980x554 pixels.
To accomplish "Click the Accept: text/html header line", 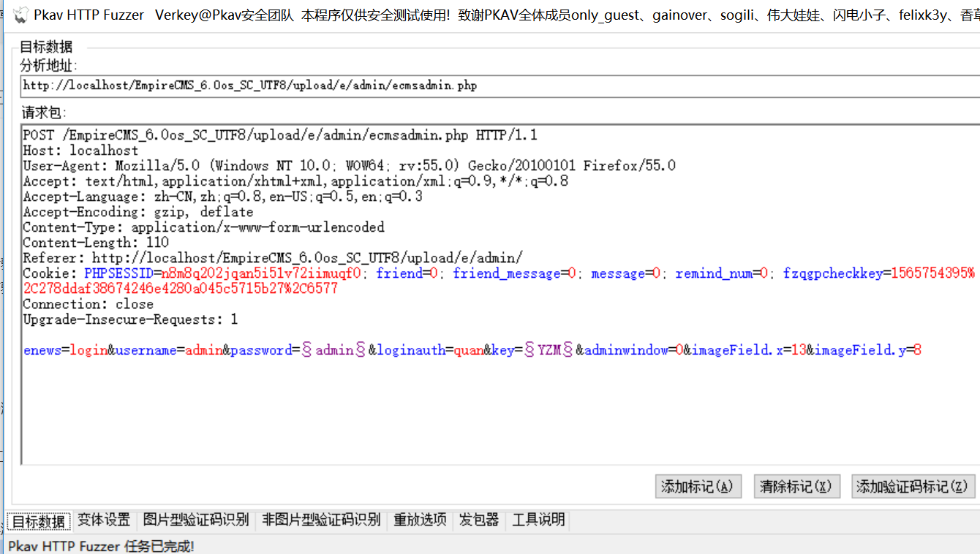I will point(295,181).
